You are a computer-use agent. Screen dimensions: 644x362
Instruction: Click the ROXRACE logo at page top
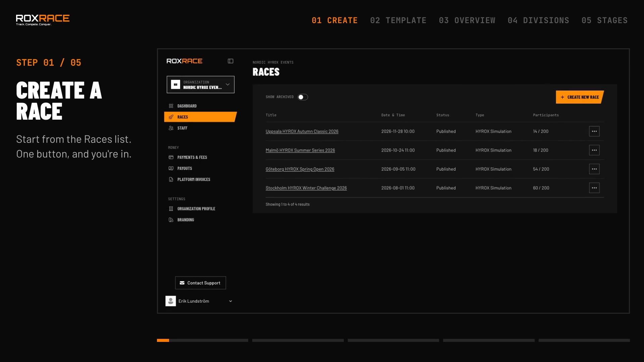coord(43,20)
